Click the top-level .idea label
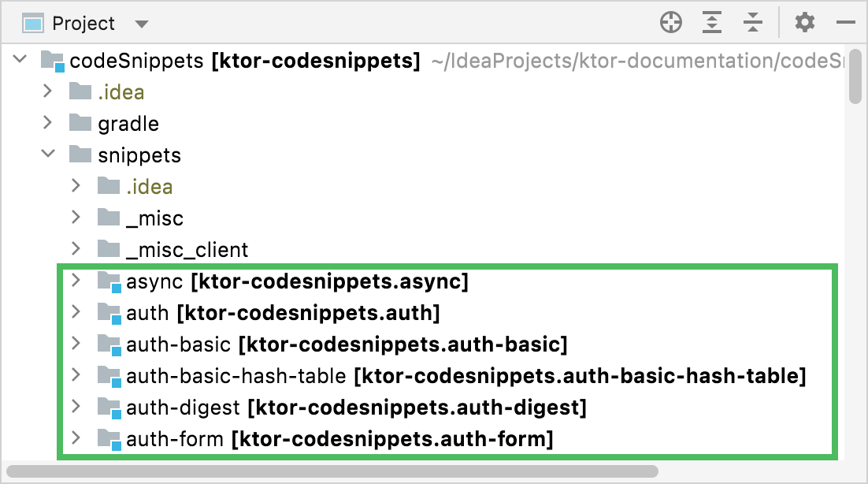This screenshot has width=868, height=484. click(121, 92)
